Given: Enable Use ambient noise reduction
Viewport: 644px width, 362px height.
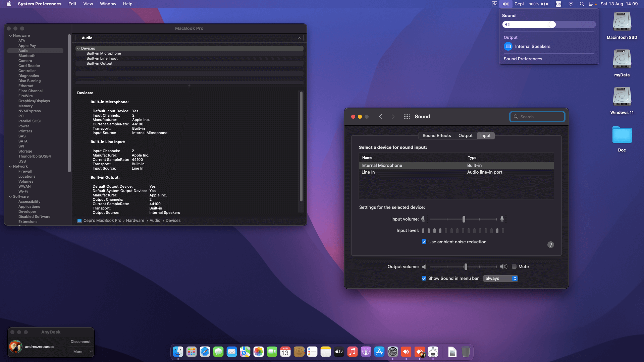Looking at the screenshot, I should click(424, 242).
